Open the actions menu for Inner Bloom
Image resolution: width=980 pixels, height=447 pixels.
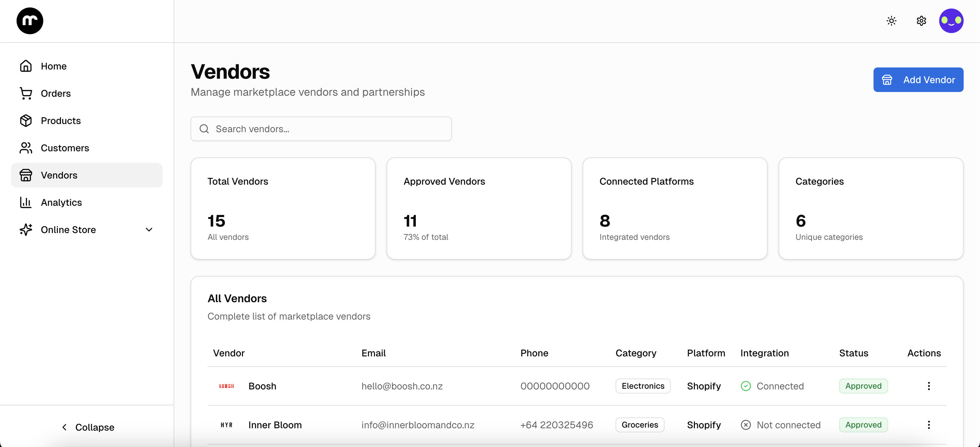click(x=929, y=425)
